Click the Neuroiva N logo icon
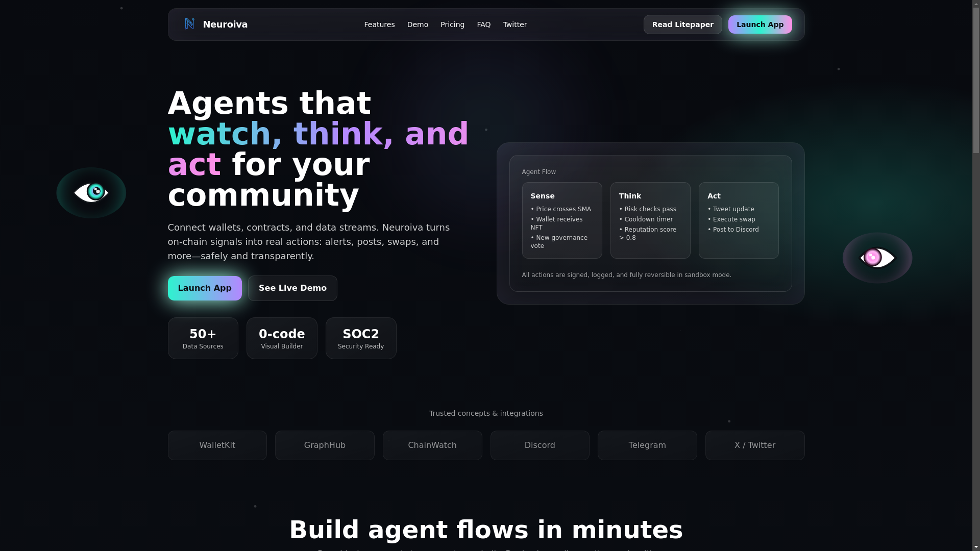This screenshot has width=980, height=551. [x=189, y=24]
